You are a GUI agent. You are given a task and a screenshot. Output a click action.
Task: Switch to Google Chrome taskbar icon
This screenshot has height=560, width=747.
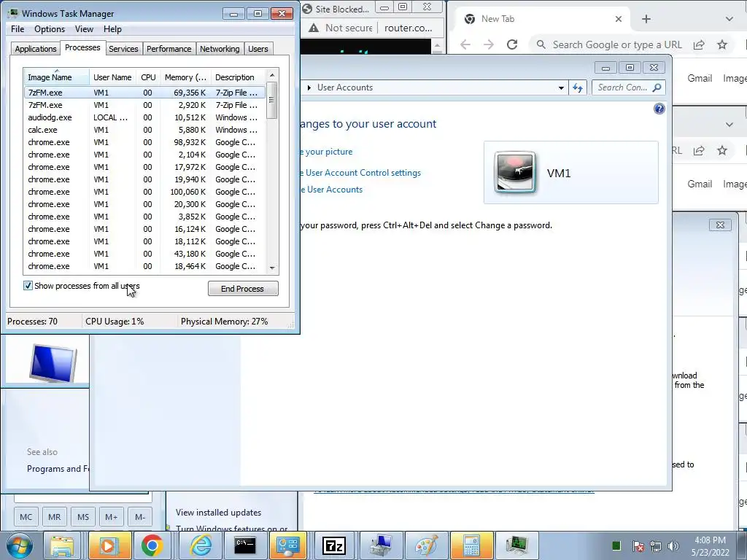pos(152,545)
